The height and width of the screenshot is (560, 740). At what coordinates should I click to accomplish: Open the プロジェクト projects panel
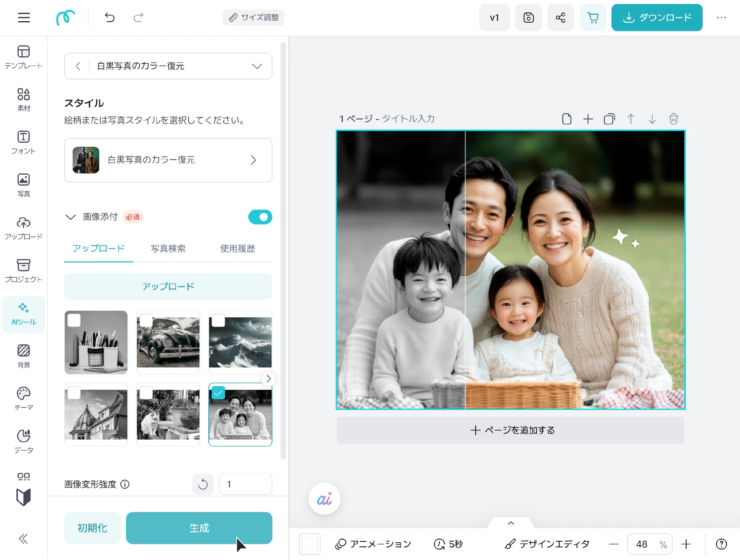(24, 271)
